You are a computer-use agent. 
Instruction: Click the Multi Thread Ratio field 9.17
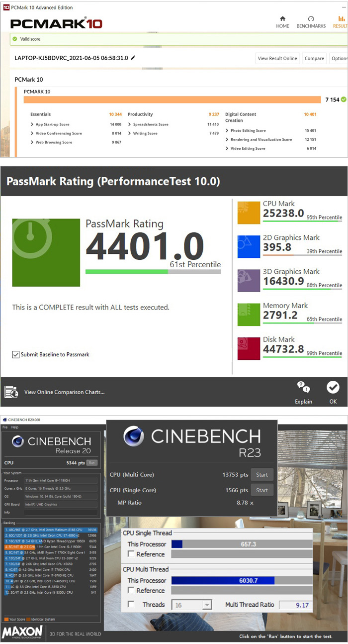[x=295, y=605]
